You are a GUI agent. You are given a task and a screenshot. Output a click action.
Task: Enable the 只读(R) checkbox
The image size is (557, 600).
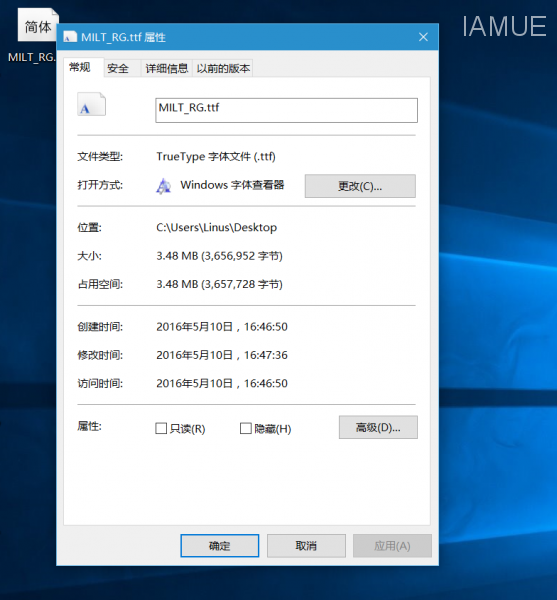tap(161, 428)
